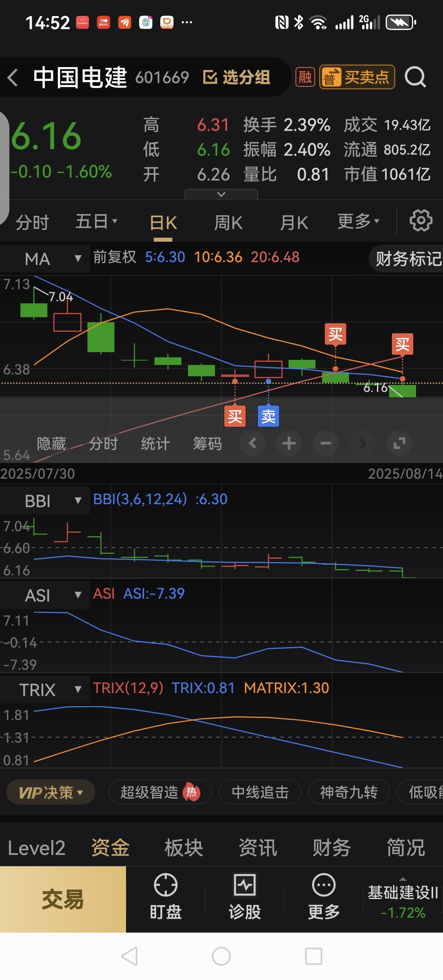The image size is (443, 980).
Task: Toggle 筹码 chip distribution
Action: click(x=208, y=444)
